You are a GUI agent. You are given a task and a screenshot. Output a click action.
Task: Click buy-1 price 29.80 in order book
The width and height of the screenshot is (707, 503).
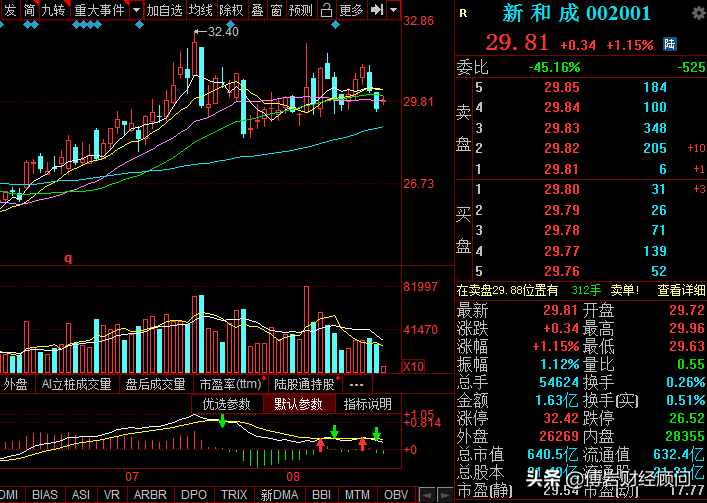click(x=561, y=189)
